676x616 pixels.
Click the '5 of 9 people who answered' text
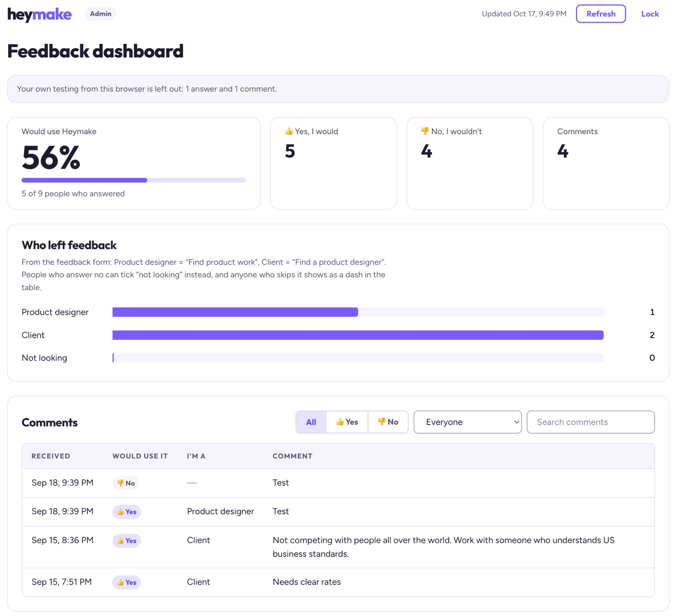click(x=73, y=193)
